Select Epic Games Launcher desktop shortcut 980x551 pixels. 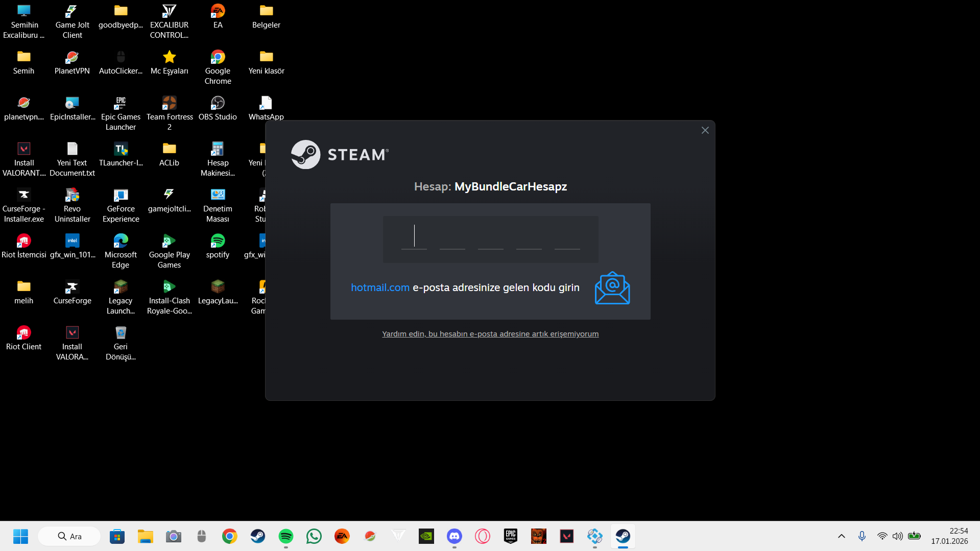coord(121,113)
